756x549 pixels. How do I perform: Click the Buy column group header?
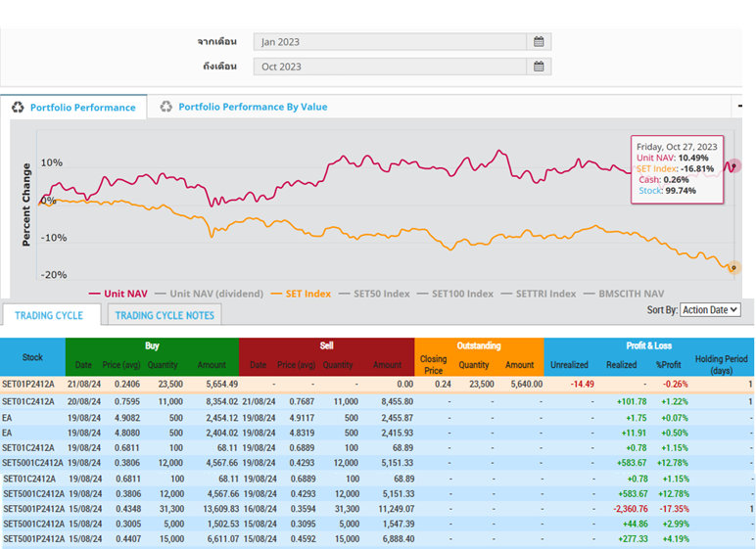(x=152, y=345)
